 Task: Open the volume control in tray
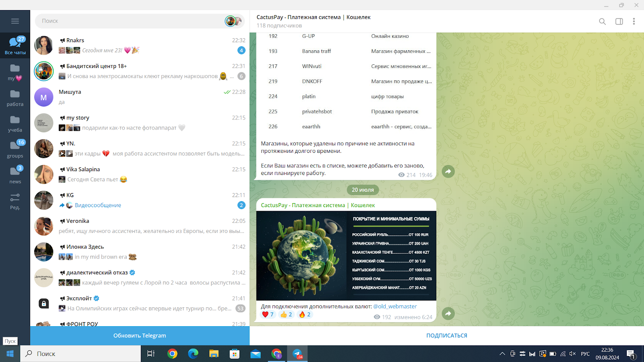573,354
